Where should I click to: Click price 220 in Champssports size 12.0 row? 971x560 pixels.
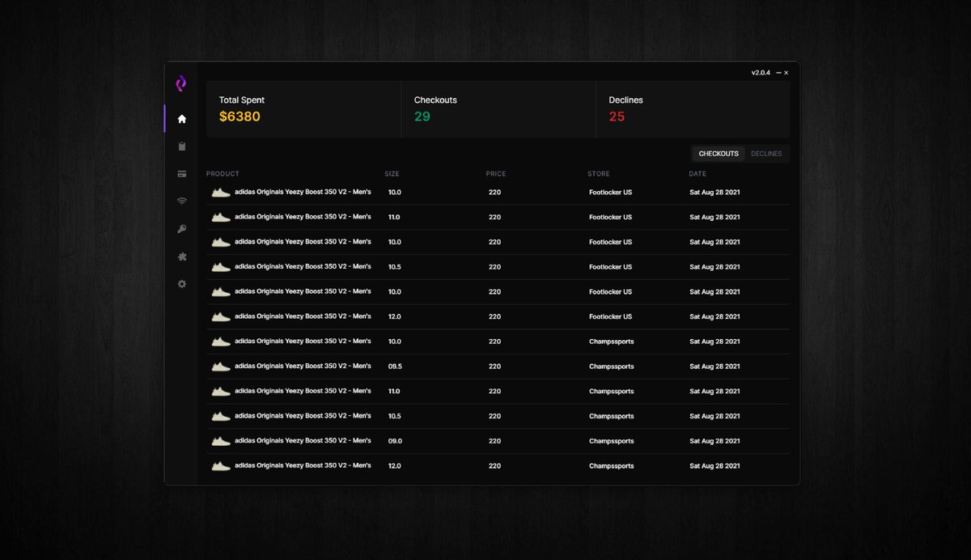click(x=494, y=466)
